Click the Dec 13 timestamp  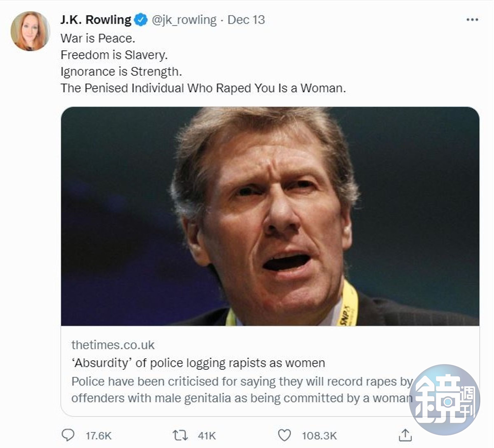click(246, 20)
